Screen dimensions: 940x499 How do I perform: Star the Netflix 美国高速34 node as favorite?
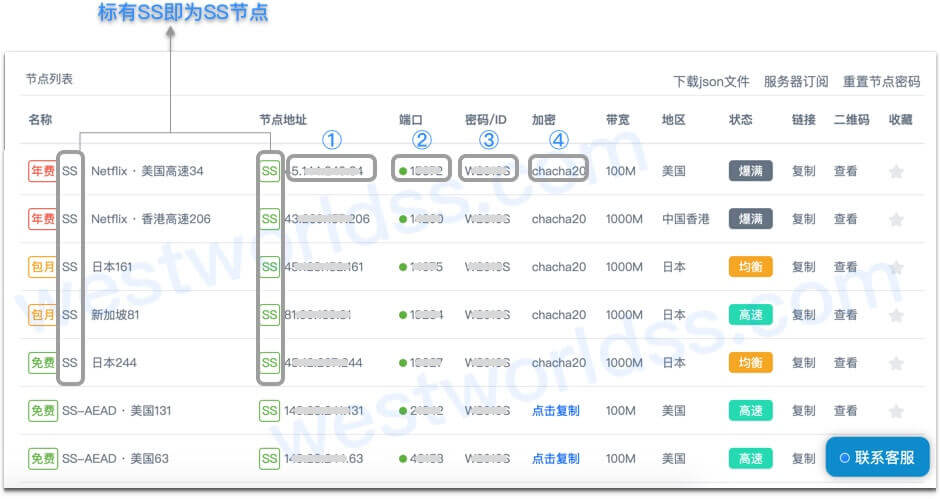coord(896,171)
